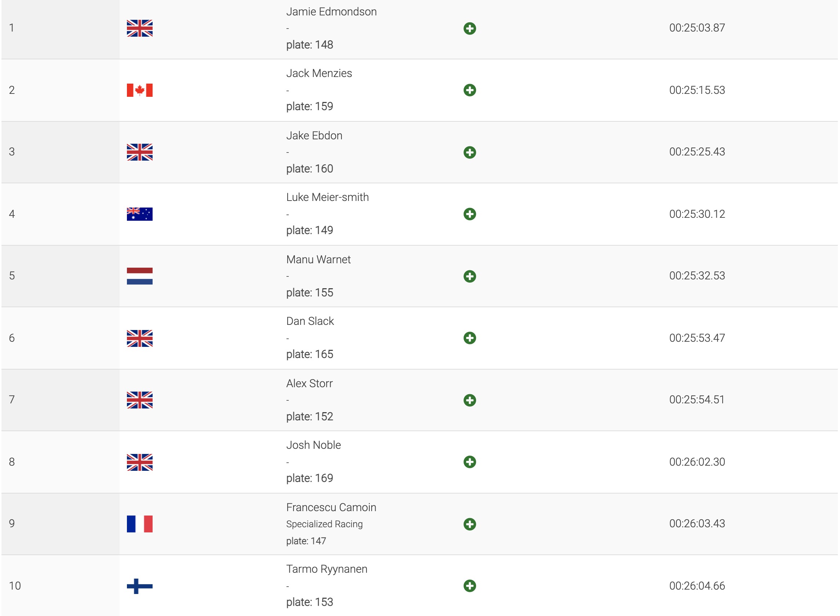The image size is (840, 616).
Task: Expand Jack Menzies' green plus icon
Action: pos(470,90)
